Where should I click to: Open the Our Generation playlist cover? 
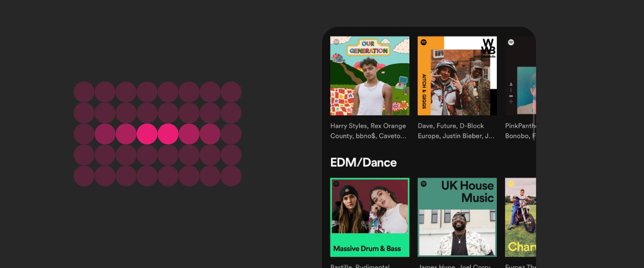coord(370,76)
